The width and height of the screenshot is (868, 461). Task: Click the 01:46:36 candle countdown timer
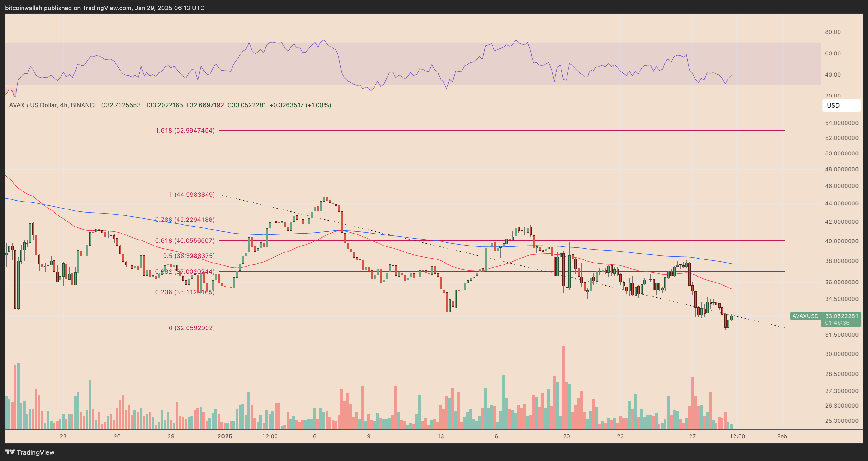click(837, 323)
